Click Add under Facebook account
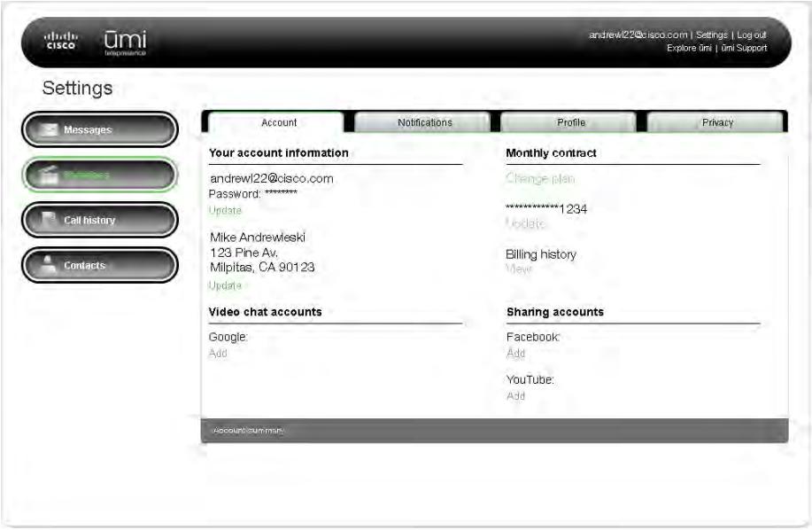This screenshot has width=812, height=530. 515,353
